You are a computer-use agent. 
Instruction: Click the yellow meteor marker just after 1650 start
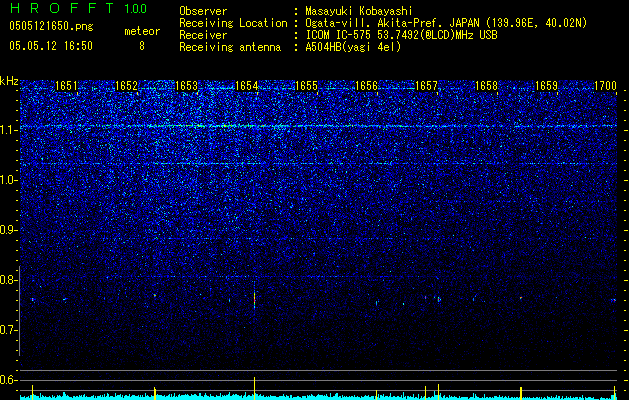click(32, 392)
